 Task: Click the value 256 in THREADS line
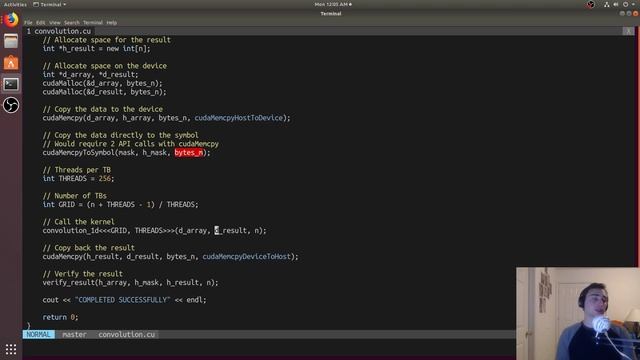(104, 179)
